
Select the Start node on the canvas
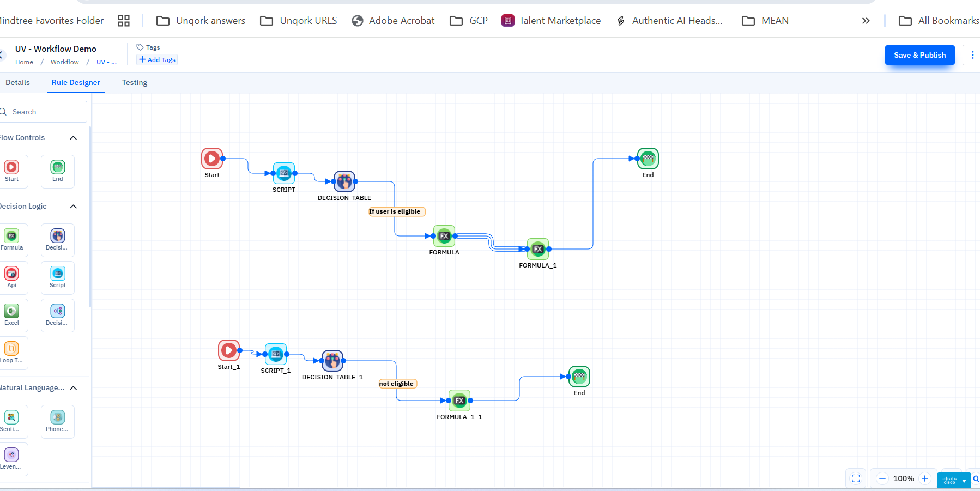pos(212,159)
